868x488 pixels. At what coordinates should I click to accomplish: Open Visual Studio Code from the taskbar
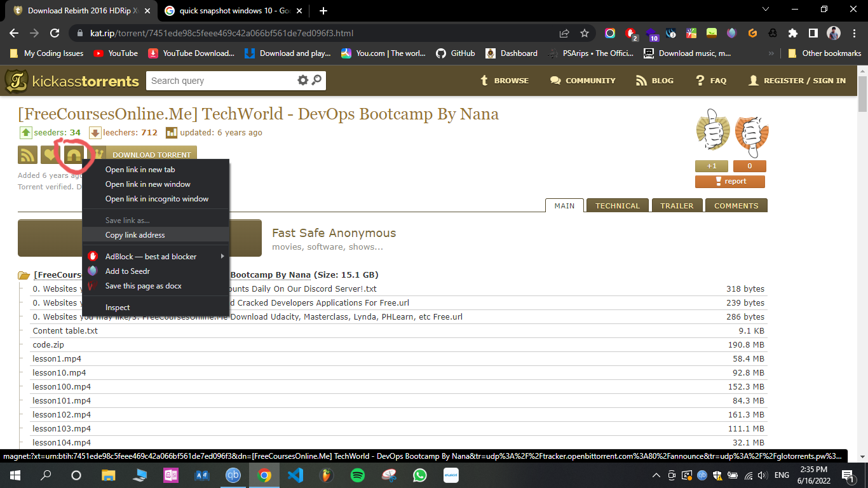click(295, 475)
